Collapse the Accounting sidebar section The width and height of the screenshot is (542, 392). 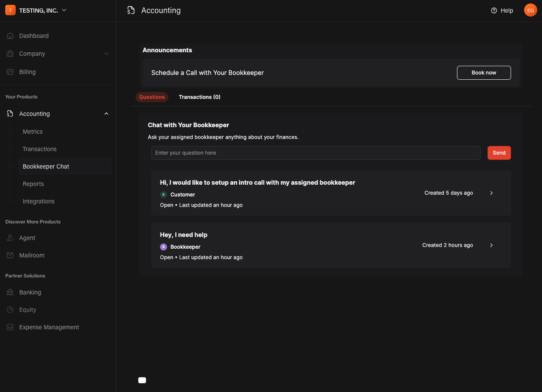[x=106, y=114]
